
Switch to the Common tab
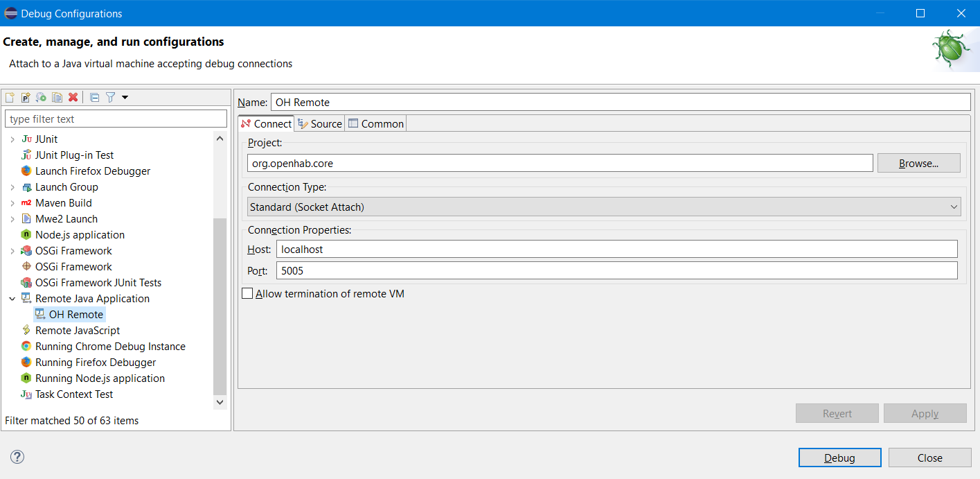[375, 124]
